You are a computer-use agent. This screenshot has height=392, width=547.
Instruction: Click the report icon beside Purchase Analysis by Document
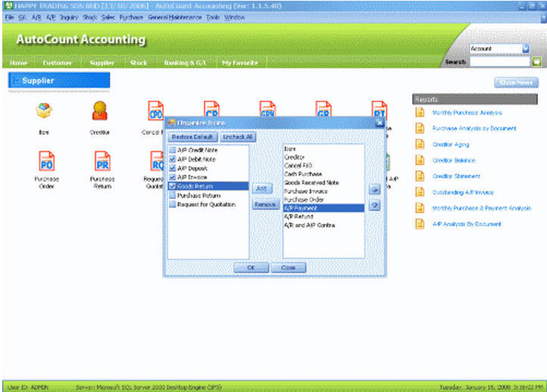coord(420,128)
